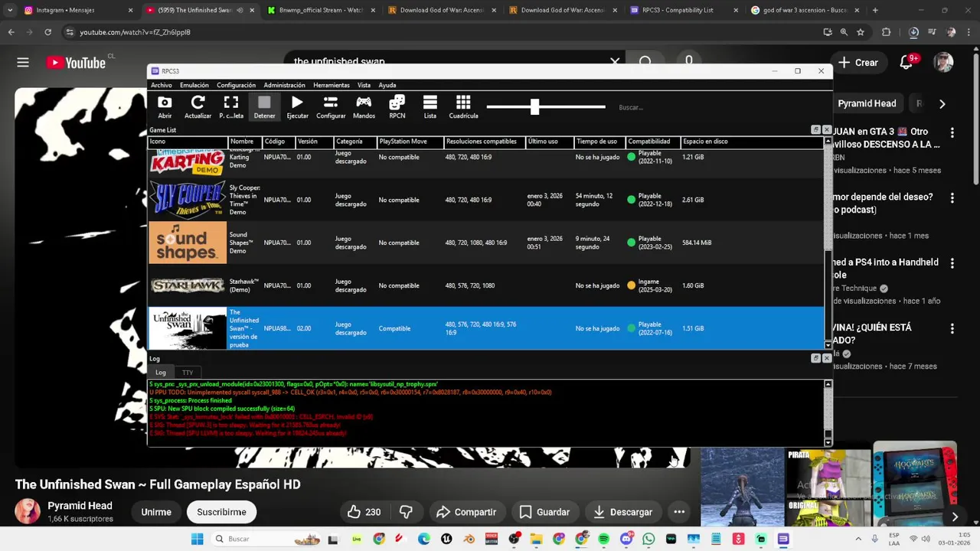Image resolution: width=980 pixels, height=551 pixels.
Task: Open the Windows Start menu
Action: point(197,539)
